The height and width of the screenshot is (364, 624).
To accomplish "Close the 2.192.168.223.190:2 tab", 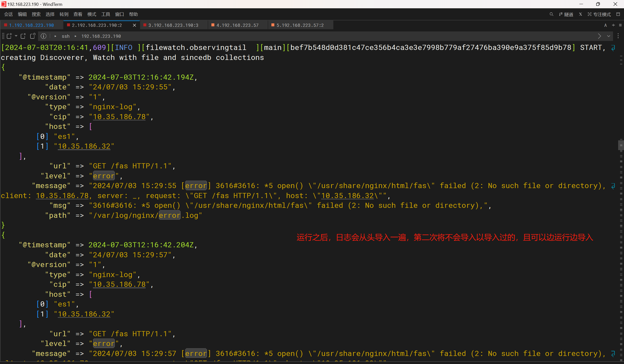I will pos(134,25).
